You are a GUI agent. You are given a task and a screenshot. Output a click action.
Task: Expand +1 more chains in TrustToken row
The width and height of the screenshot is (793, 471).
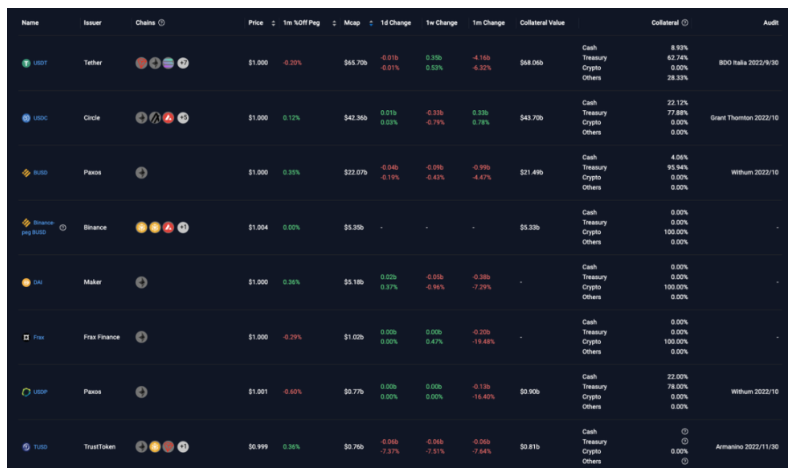pos(183,447)
